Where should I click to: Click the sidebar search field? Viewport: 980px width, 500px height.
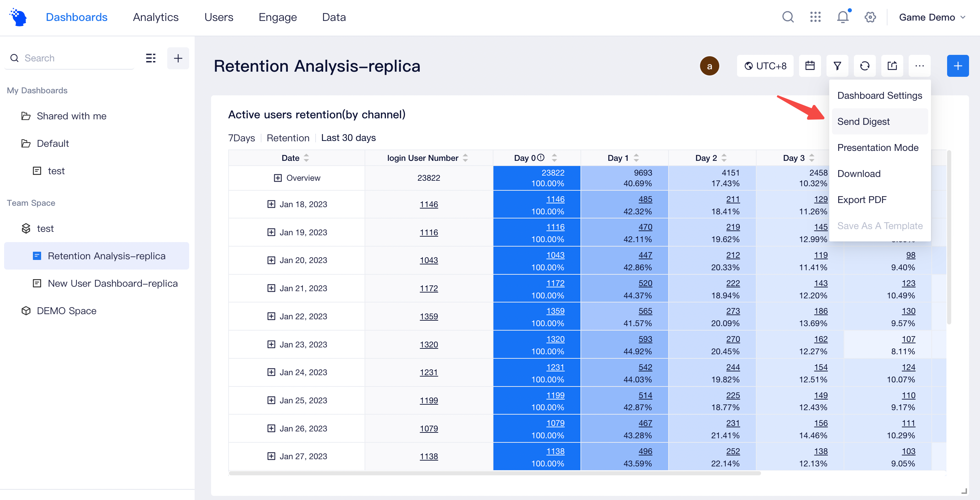[69, 58]
